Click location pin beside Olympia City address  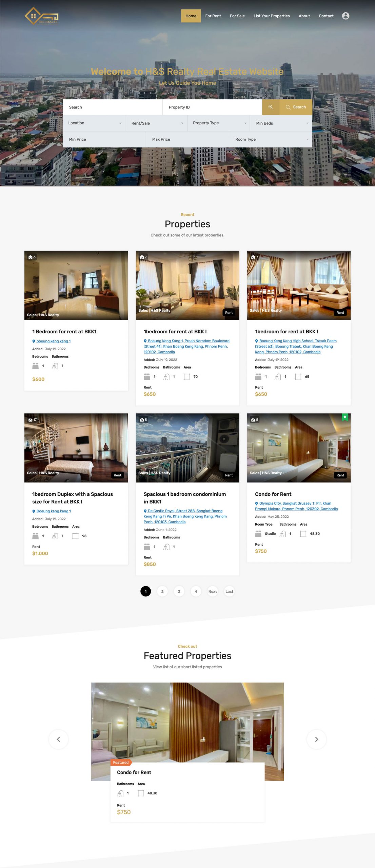tap(257, 504)
